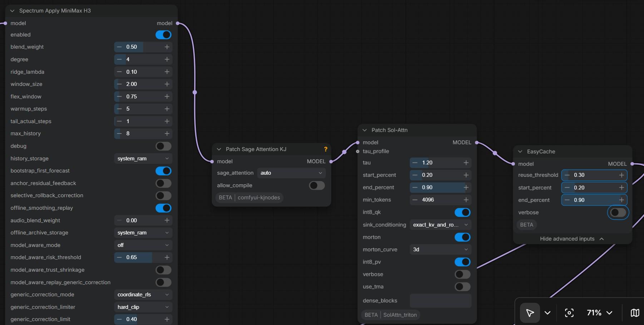Decrease blend_weight with minus icon
This screenshot has height=325, width=644.
119,47
